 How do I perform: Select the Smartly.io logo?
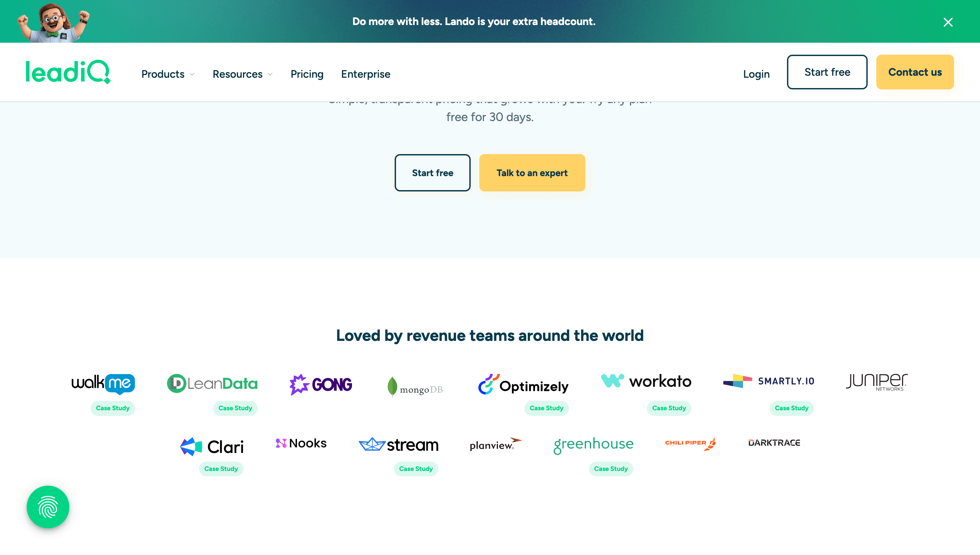tap(769, 382)
